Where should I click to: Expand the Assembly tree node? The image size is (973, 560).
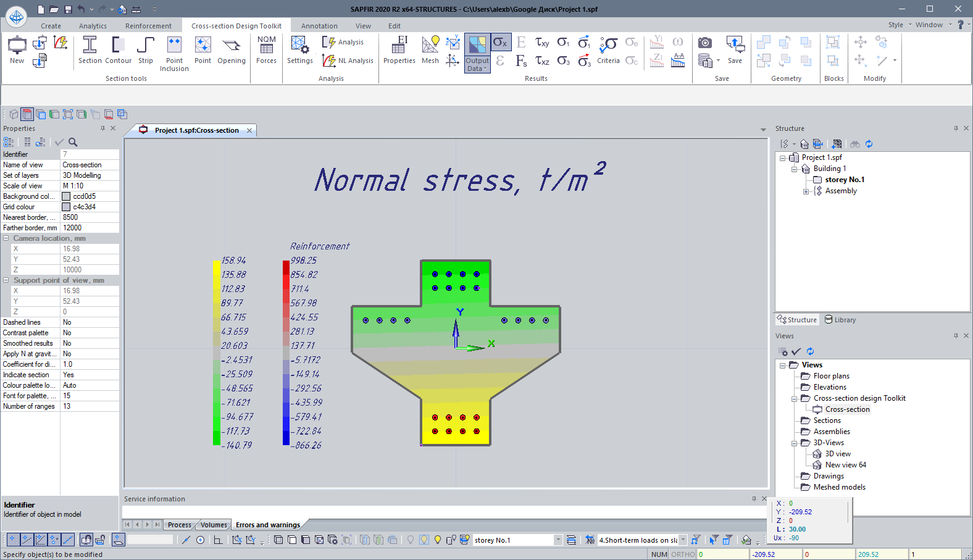806,191
